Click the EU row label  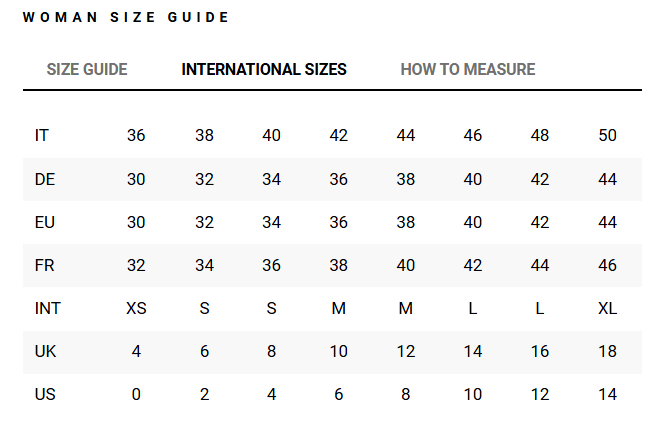pyautogui.click(x=45, y=222)
